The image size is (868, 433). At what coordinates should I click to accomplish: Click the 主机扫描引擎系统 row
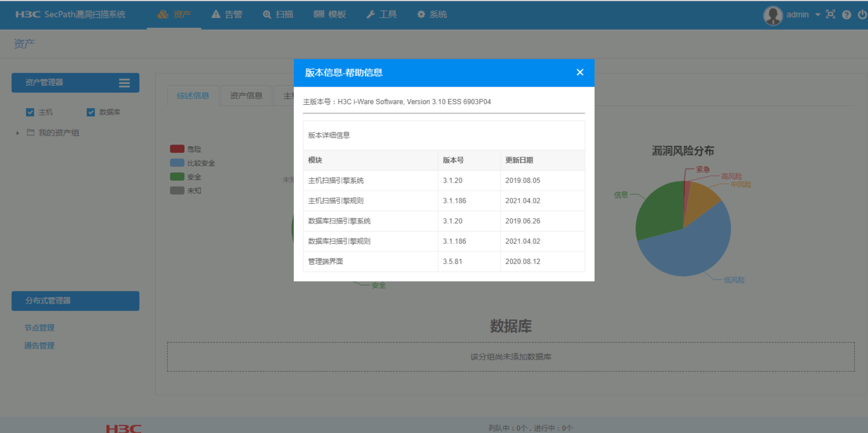pos(444,181)
